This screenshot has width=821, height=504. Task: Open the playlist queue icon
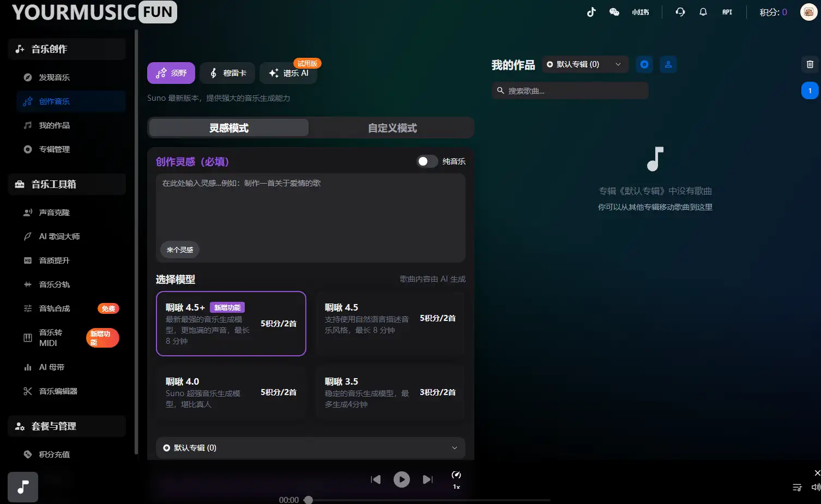(x=797, y=487)
